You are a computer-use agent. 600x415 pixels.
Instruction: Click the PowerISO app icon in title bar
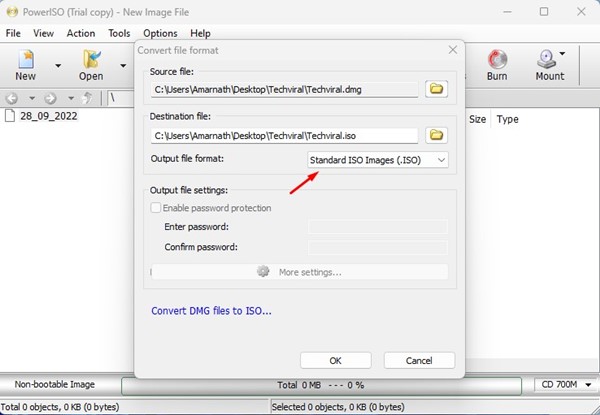[x=12, y=12]
